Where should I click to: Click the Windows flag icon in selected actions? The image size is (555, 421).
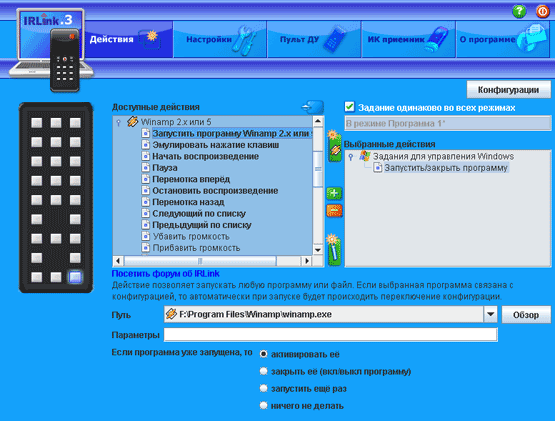(x=365, y=156)
